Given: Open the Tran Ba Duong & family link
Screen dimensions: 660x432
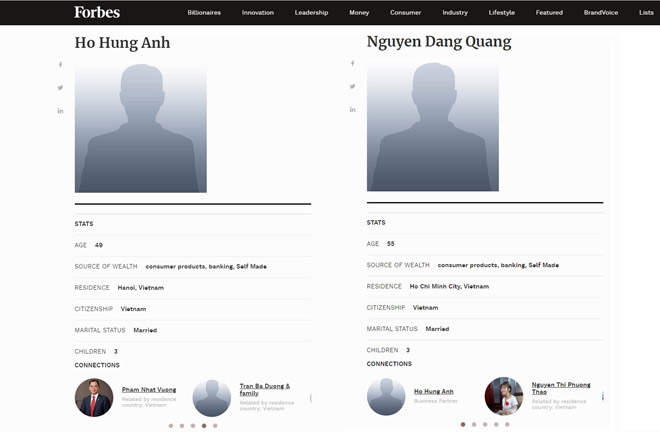Looking at the screenshot, I should click(x=265, y=388).
